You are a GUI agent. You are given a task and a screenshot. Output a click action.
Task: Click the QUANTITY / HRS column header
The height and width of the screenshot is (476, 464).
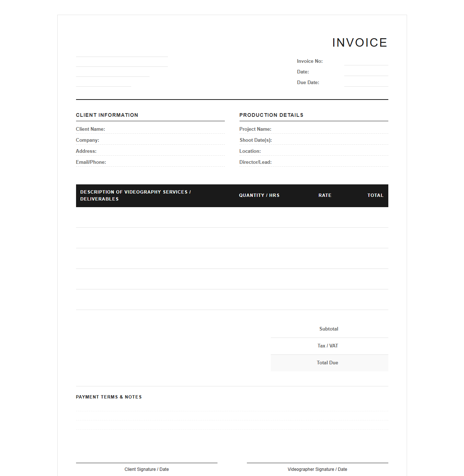pos(259,195)
